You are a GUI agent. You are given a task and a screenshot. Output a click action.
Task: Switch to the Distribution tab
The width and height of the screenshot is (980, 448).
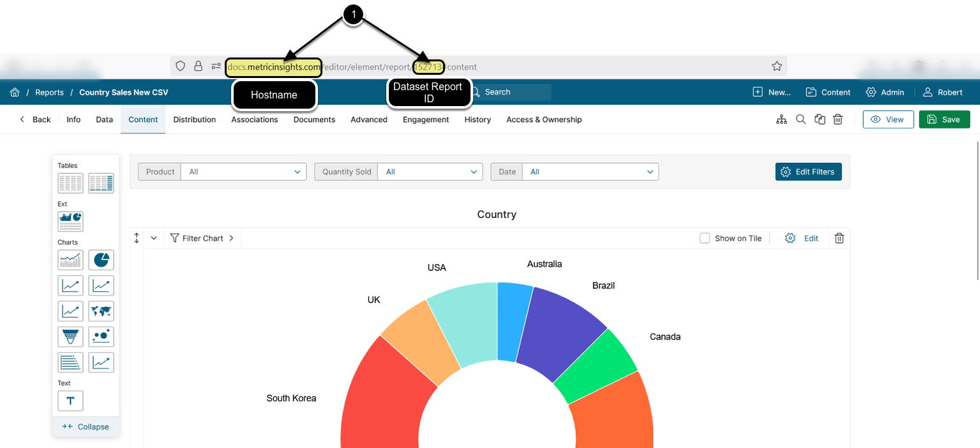click(x=194, y=120)
